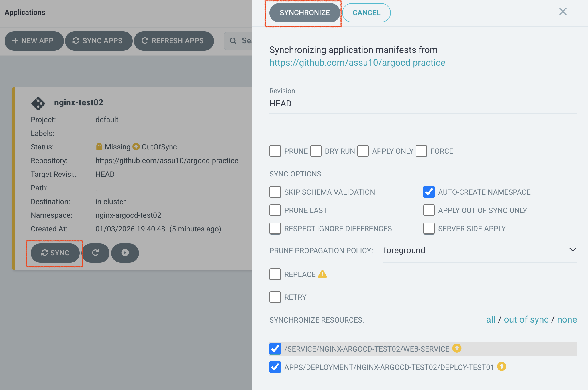Toggle the SERVER-SIDE APPLY checkbox
The height and width of the screenshot is (390, 588).
[x=429, y=229]
